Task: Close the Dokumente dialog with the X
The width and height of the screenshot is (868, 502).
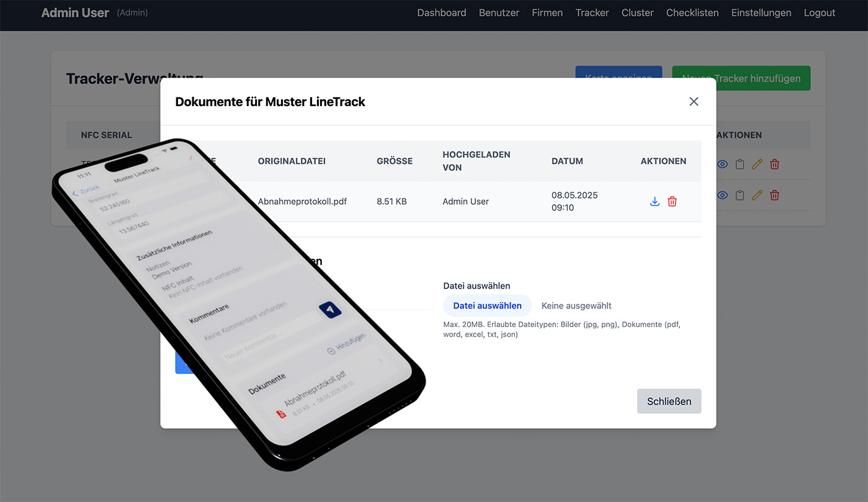Action: (694, 102)
